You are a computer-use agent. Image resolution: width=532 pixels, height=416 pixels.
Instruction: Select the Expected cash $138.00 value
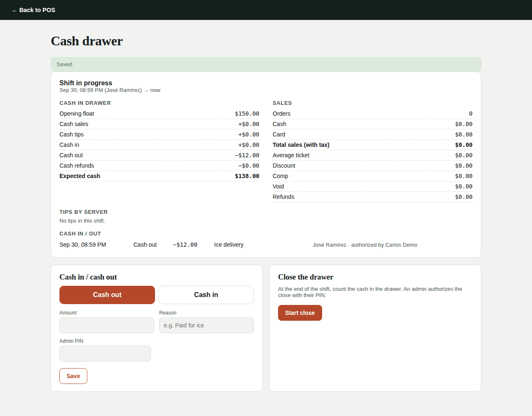pos(247,176)
